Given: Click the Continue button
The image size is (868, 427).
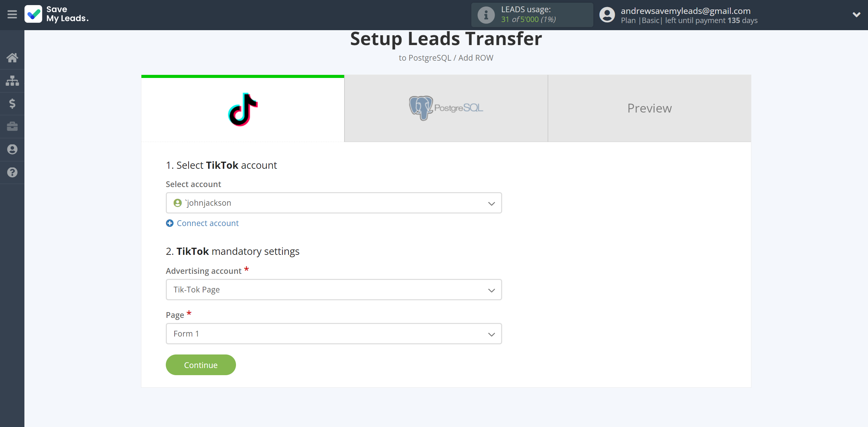Looking at the screenshot, I should click(x=200, y=365).
